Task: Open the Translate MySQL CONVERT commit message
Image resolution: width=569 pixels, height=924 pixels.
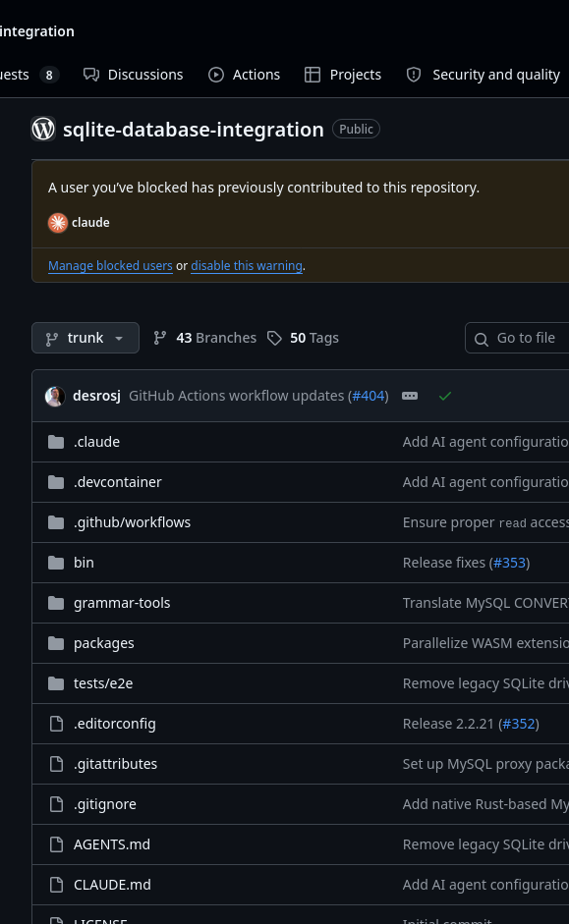Action: click(485, 603)
